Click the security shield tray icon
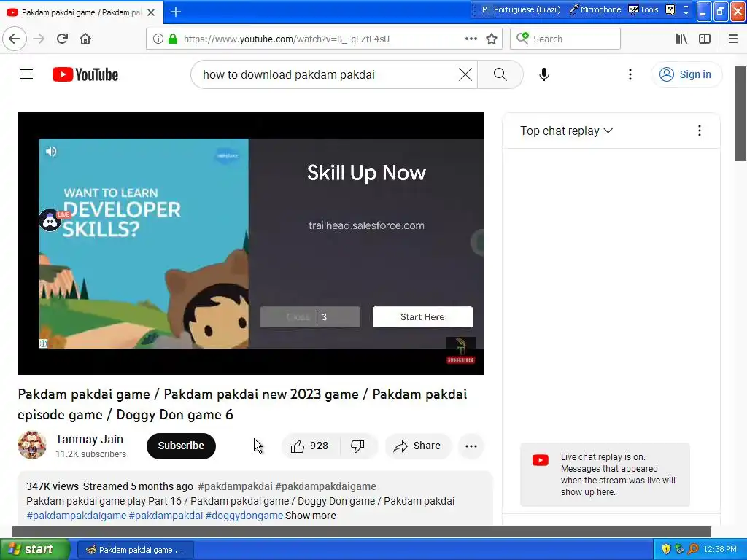747x560 pixels. click(x=665, y=549)
